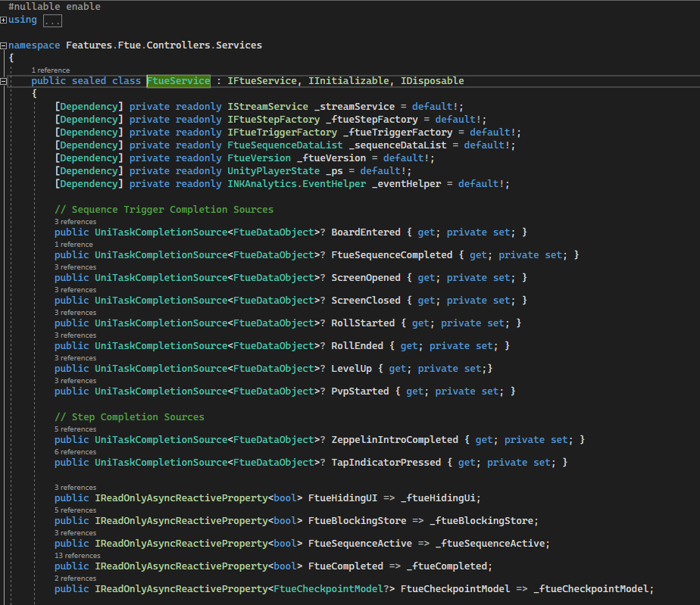Click the FtueHidingUI property name
Image resolution: width=700 pixels, height=605 pixels.
coord(343,498)
